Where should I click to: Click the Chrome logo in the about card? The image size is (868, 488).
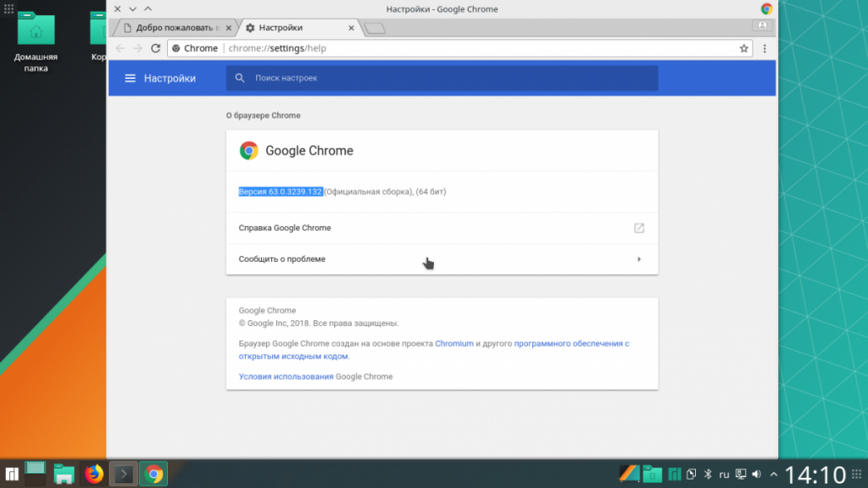248,151
